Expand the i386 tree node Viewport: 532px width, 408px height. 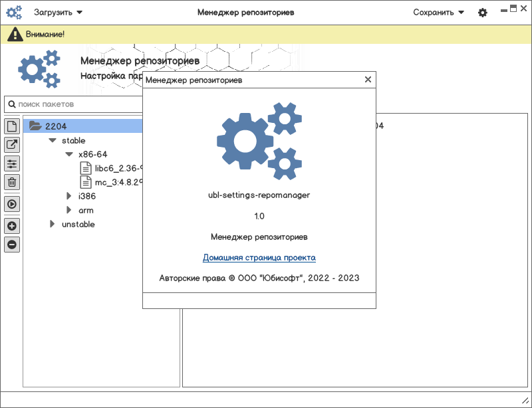point(68,196)
